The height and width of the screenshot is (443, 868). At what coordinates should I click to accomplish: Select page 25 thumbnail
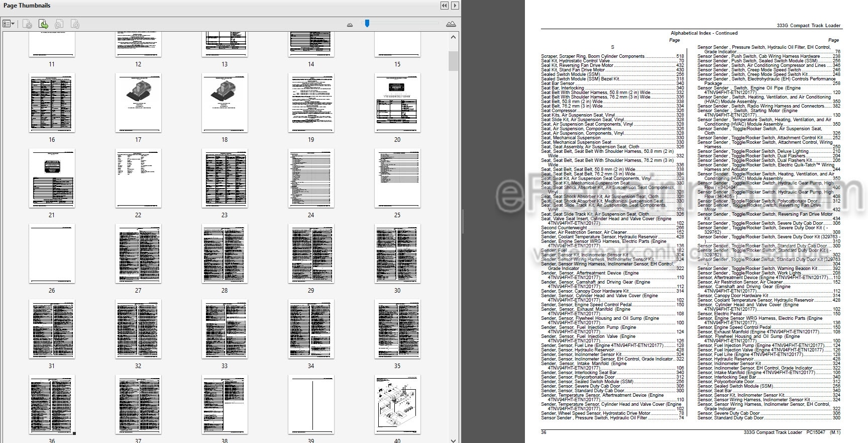pos(397,178)
